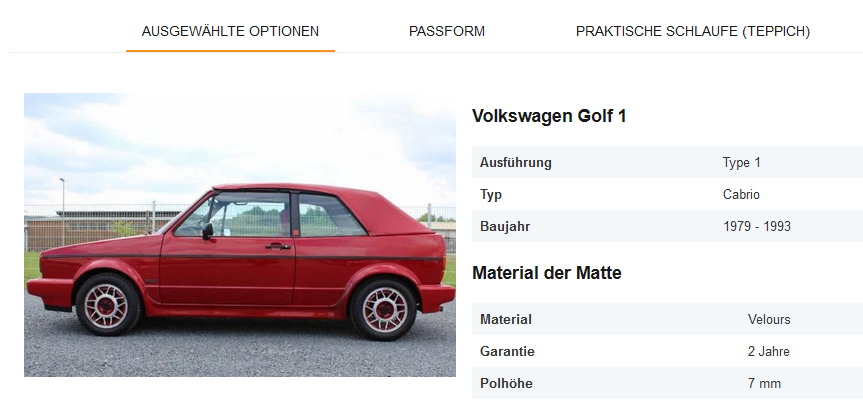Screen dimensions: 863x414
Task: Click the Ausführung row label
Action: click(516, 162)
